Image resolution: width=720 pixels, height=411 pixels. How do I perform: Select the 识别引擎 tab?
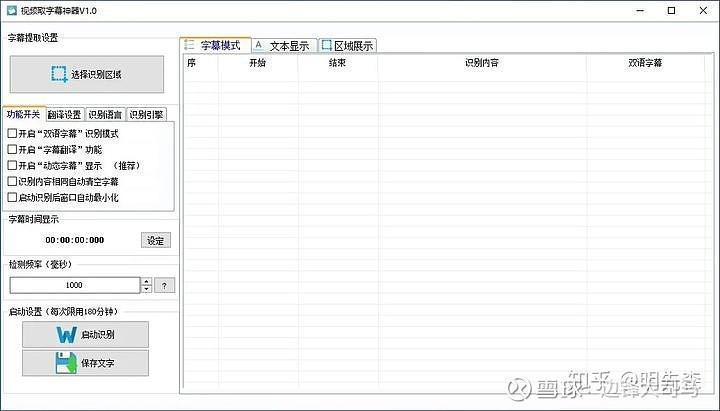click(x=146, y=114)
